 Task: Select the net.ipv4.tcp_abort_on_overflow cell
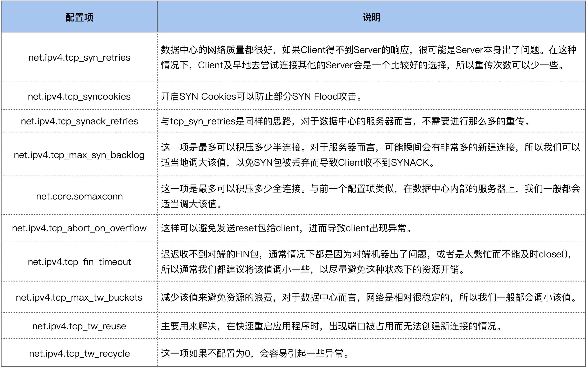[79, 228]
